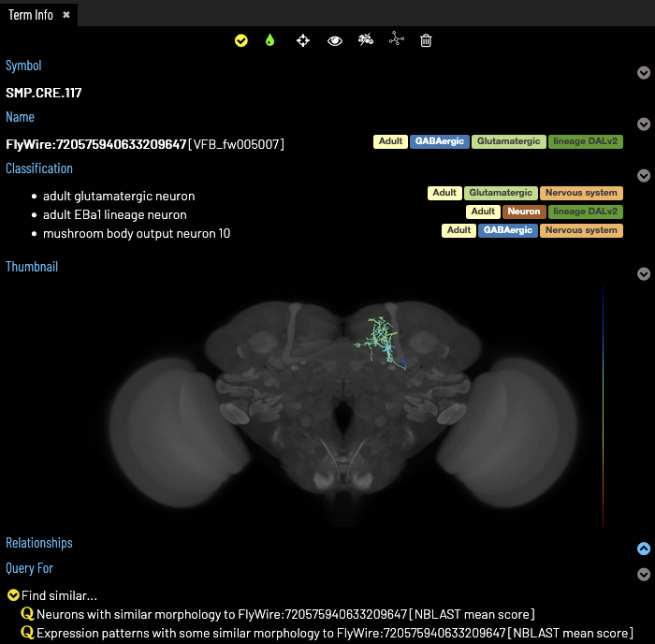Collapse the Query For section
Viewport: 655px width, 644px height.
(x=643, y=575)
